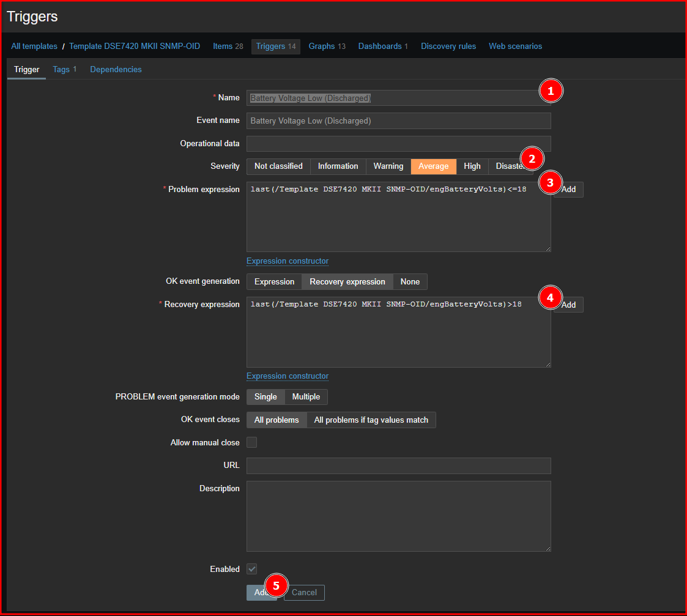Viewport: 687px width, 616px height.
Task: Set severity to Information
Action: pyautogui.click(x=338, y=166)
